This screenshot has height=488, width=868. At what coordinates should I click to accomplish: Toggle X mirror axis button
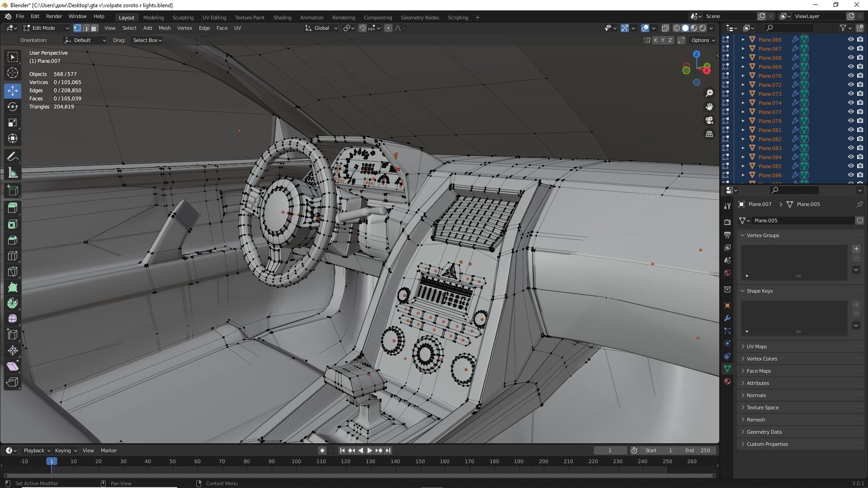pyautogui.click(x=655, y=40)
